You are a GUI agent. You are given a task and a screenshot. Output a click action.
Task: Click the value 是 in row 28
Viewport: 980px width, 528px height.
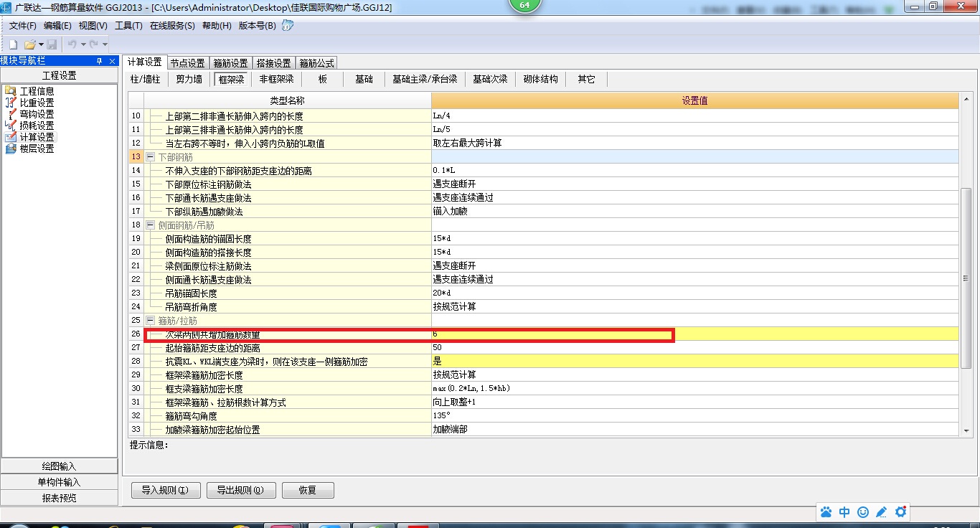694,361
